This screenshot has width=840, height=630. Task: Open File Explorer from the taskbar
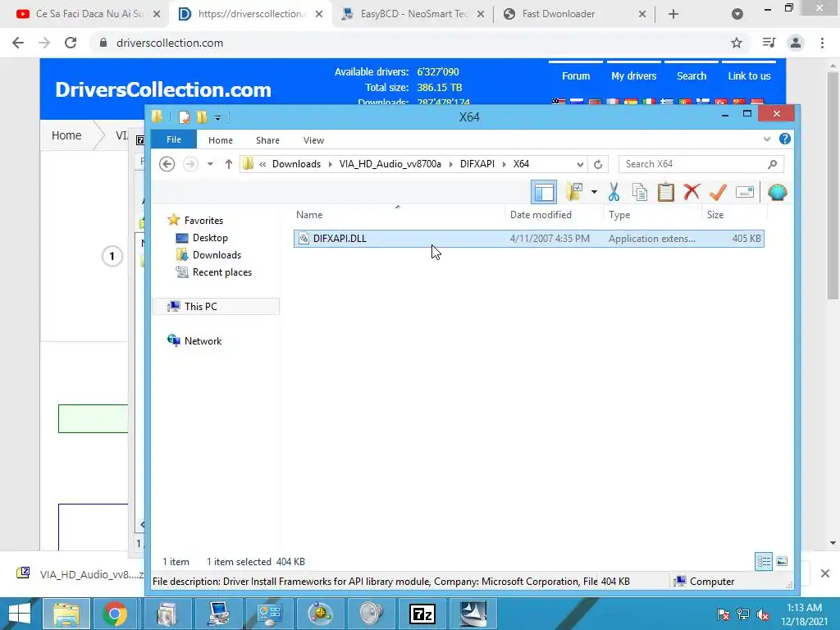[66, 614]
